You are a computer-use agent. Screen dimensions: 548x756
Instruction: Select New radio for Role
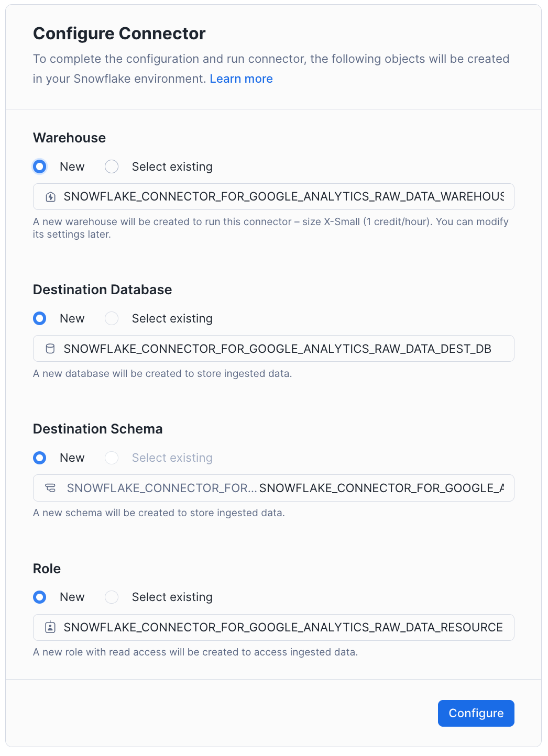40,597
